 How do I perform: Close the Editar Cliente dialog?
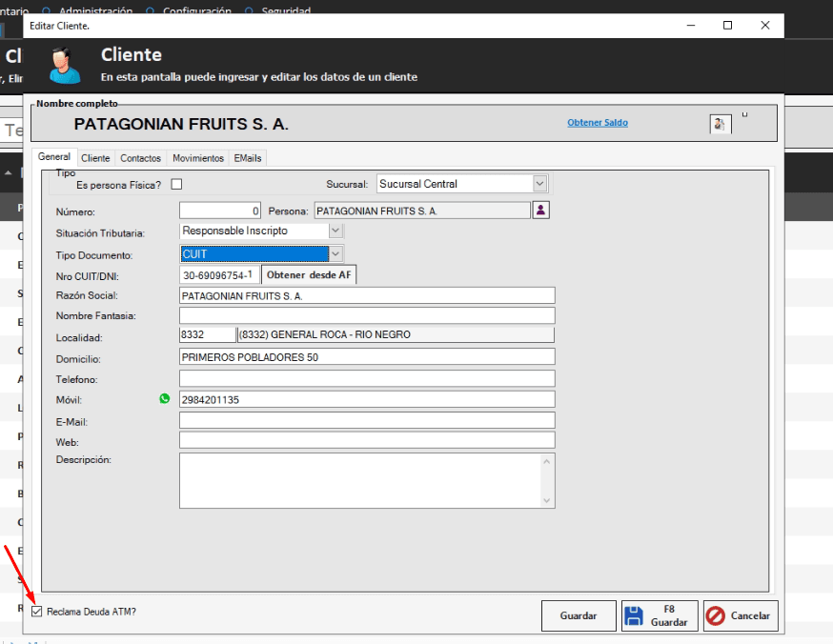(x=764, y=26)
